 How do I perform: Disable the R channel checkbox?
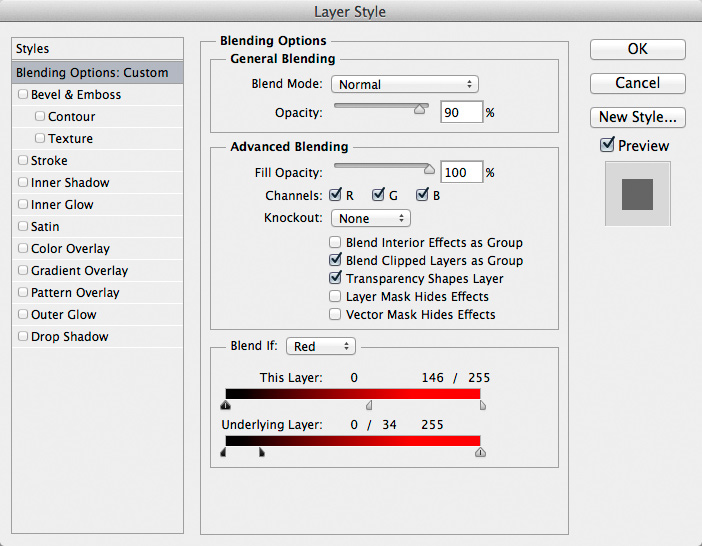[x=335, y=195]
